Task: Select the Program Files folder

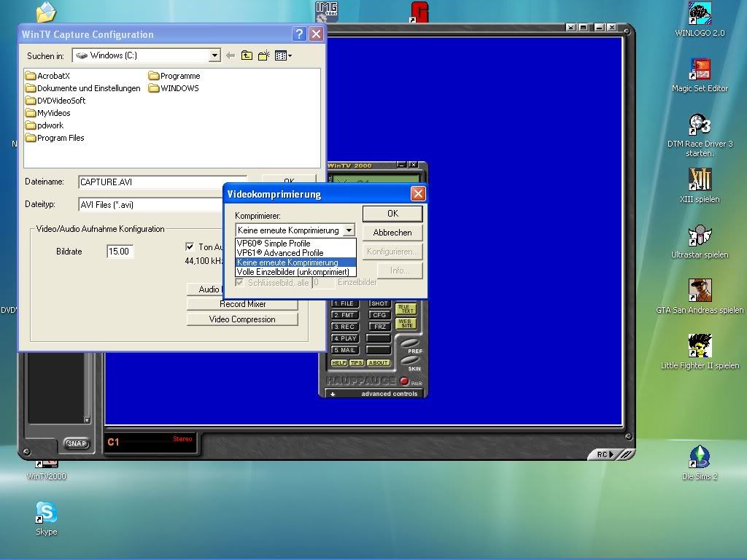Action: tap(55, 138)
